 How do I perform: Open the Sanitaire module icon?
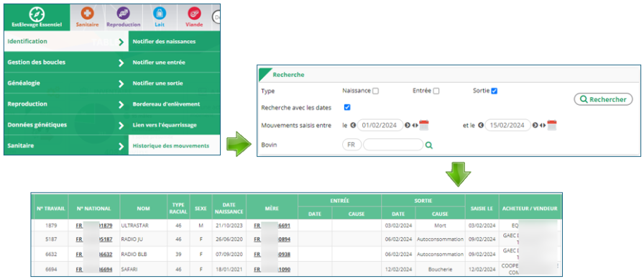pos(87,17)
